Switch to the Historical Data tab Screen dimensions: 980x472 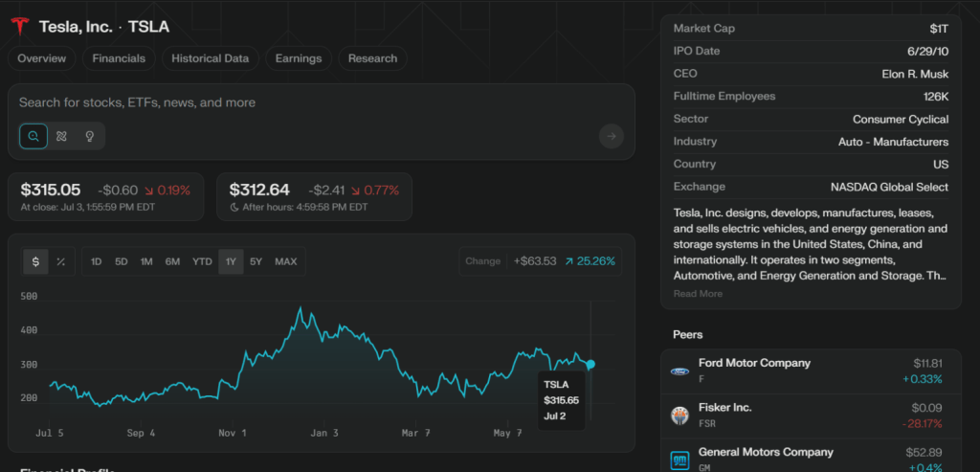(x=210, y=58)
